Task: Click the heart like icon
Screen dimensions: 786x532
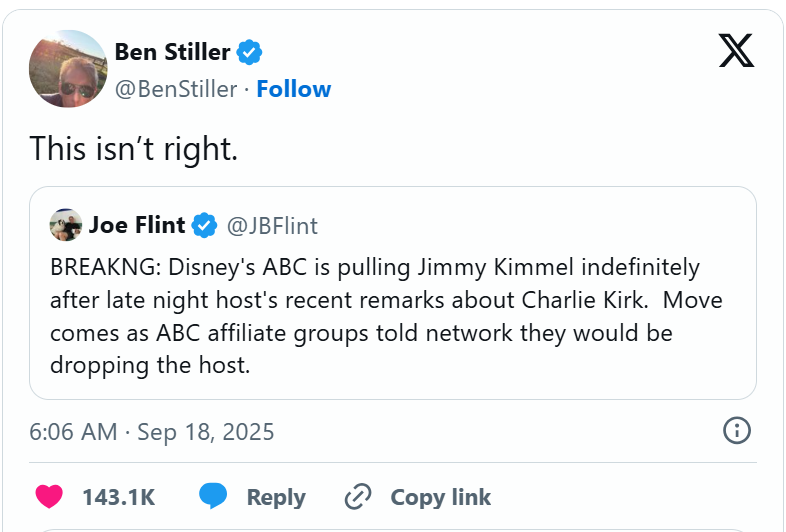Action: [49, 497]
